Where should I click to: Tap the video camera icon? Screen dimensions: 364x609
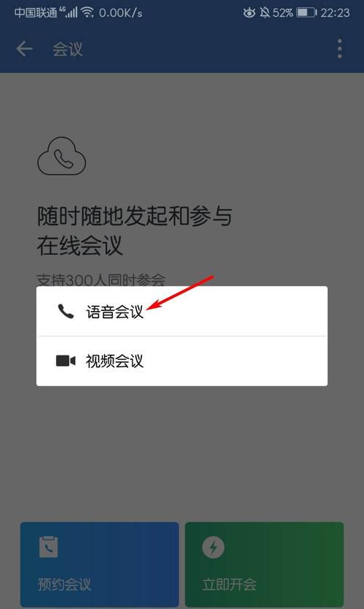pyautogui.click(x=66, y=361)
